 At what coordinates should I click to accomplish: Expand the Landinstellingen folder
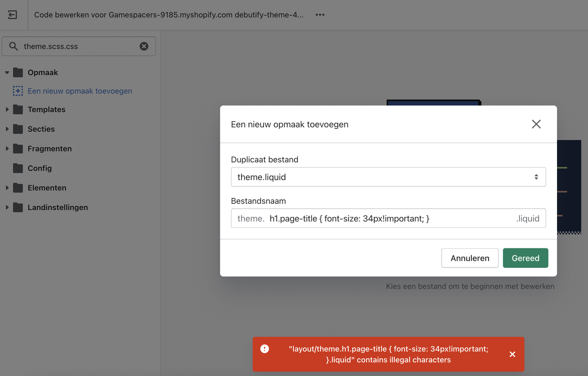7,207
